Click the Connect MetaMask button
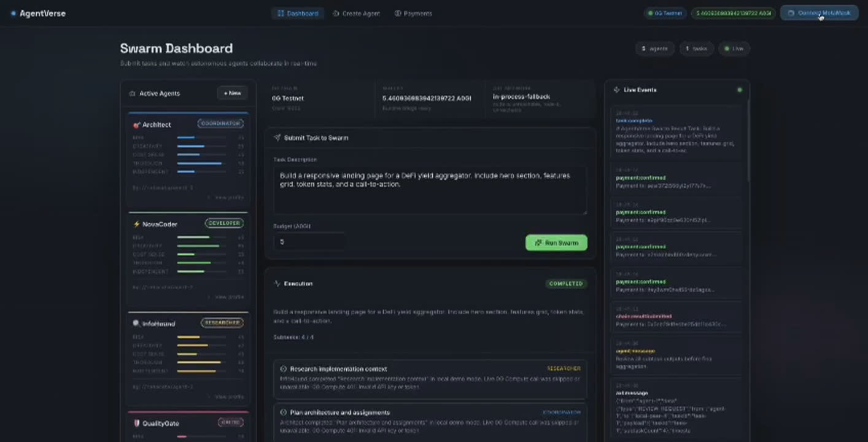 click(819, 13)
